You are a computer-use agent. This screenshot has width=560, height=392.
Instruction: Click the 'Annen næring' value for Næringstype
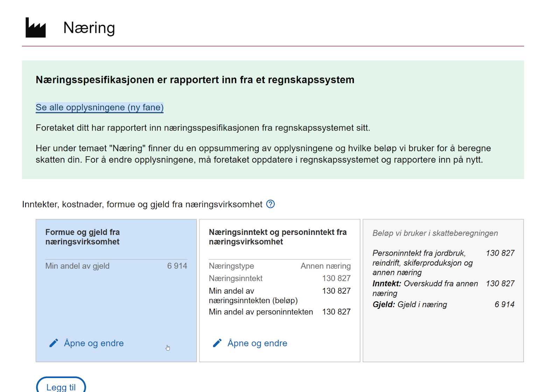[325, 266]
